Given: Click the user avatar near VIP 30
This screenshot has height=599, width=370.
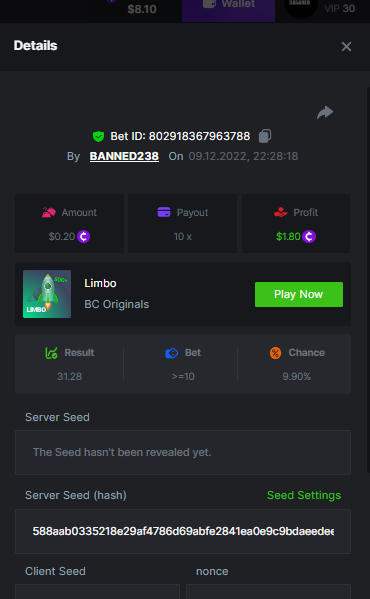Looking at the screenshot, I should click(301, 8).
